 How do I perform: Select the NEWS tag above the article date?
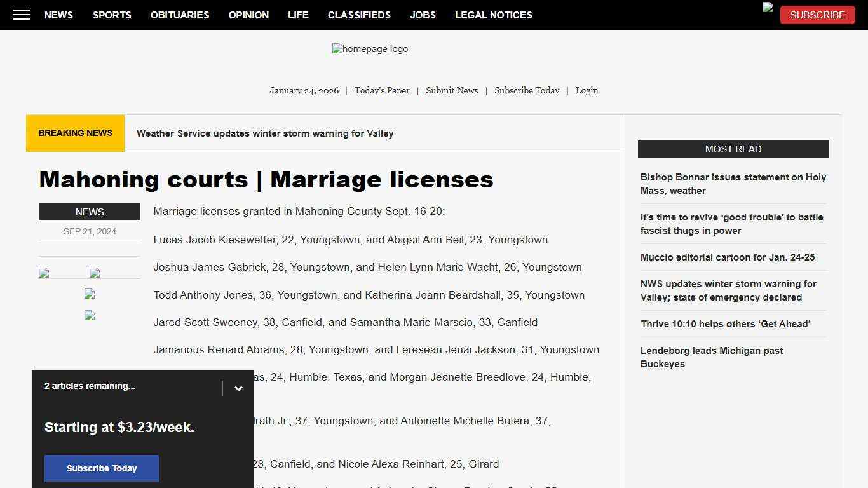90,212
